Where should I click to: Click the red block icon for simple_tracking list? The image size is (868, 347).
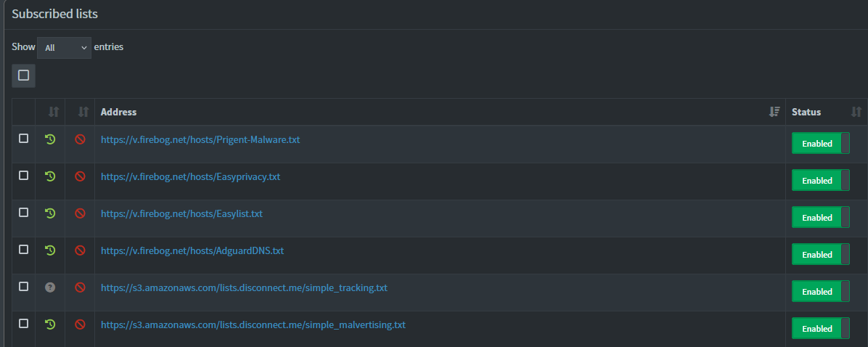(80, 287)
